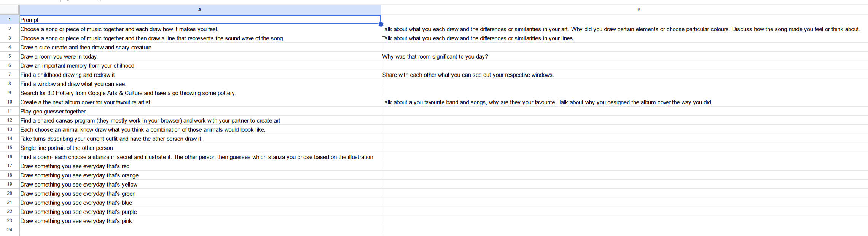The width and height of the screenshot is (868, 236).
Task: Select column B header
Action: coord(639,10)
